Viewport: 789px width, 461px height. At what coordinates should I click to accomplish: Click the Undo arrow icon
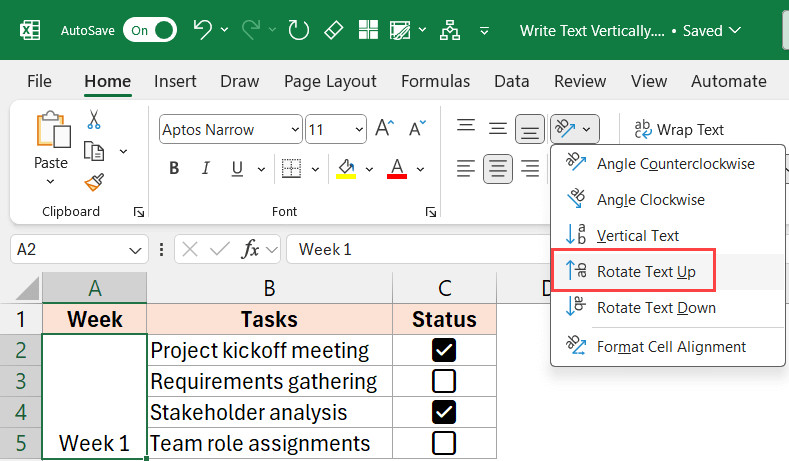tap(203, 30)
